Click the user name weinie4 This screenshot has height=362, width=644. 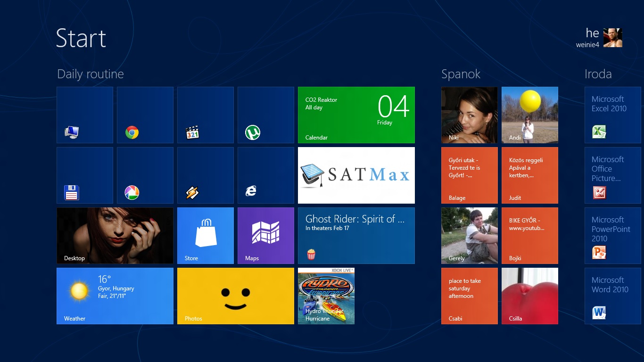pyautogui.click(x=587, y=45)
